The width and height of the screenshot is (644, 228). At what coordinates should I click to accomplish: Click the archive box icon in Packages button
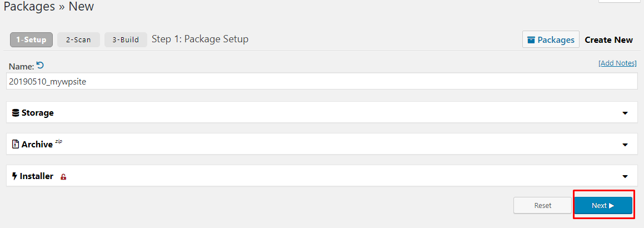[531, 40]
